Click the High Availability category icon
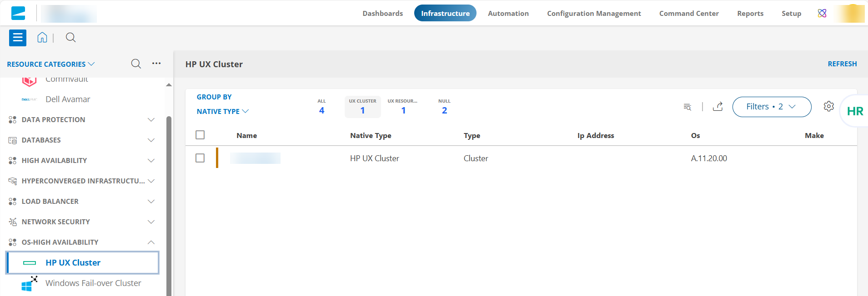Viewport: 868px width, 296px height. tap(13, 161)
